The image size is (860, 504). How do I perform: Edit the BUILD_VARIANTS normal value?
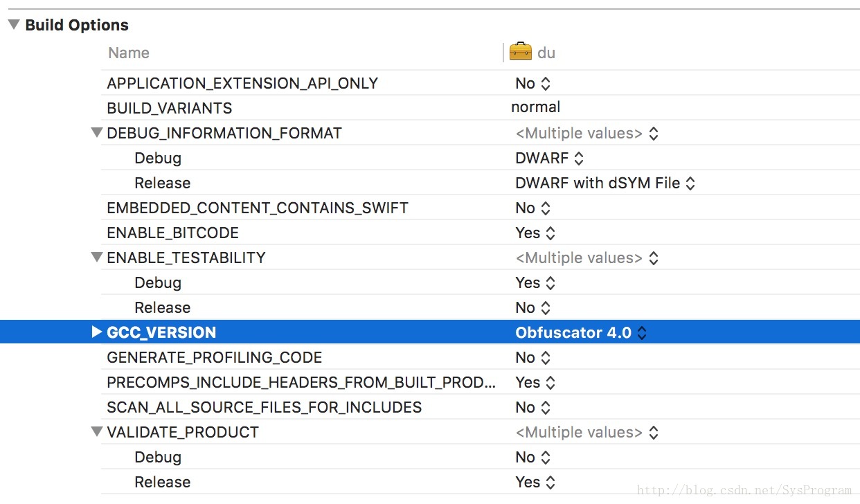click(x=536, y=107)
